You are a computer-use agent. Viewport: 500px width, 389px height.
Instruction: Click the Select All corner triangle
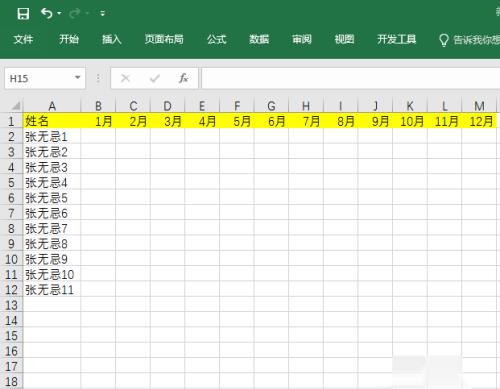pos(16,106)
